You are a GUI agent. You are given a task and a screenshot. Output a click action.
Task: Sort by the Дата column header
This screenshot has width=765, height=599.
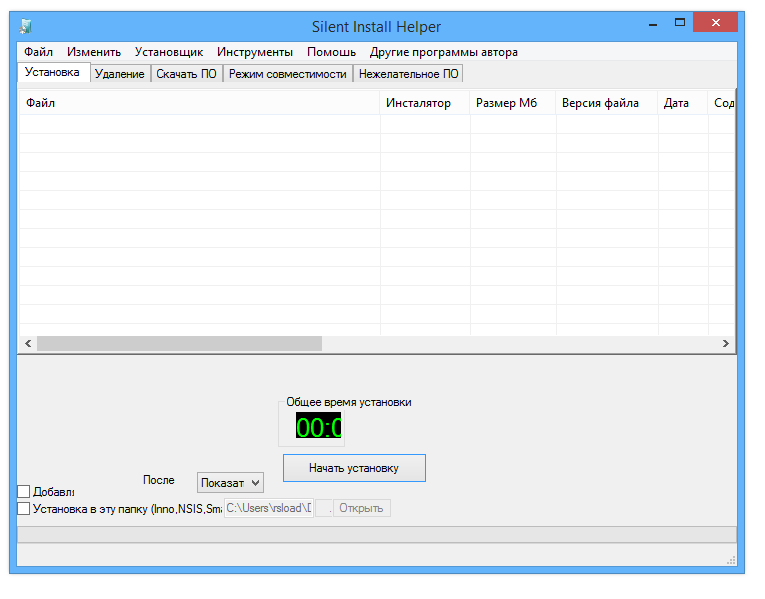(683, 103)
